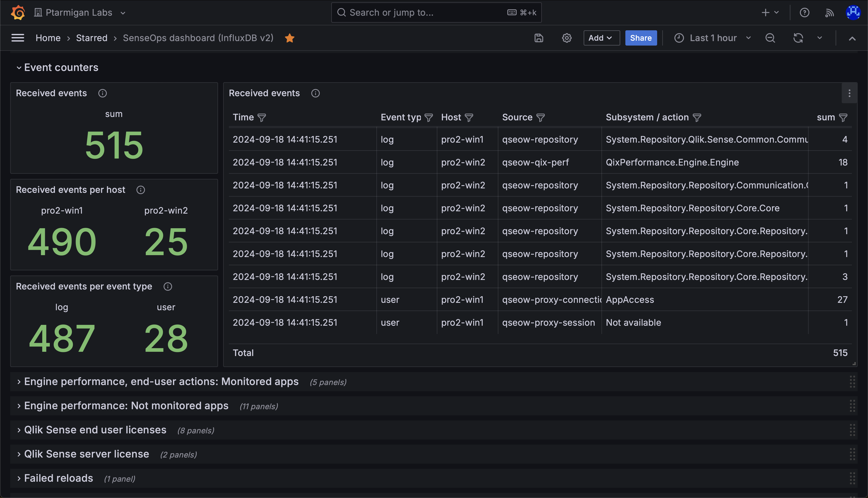Filter the Time column
This screenshot has width=868, height=498.
pos(262,118)
